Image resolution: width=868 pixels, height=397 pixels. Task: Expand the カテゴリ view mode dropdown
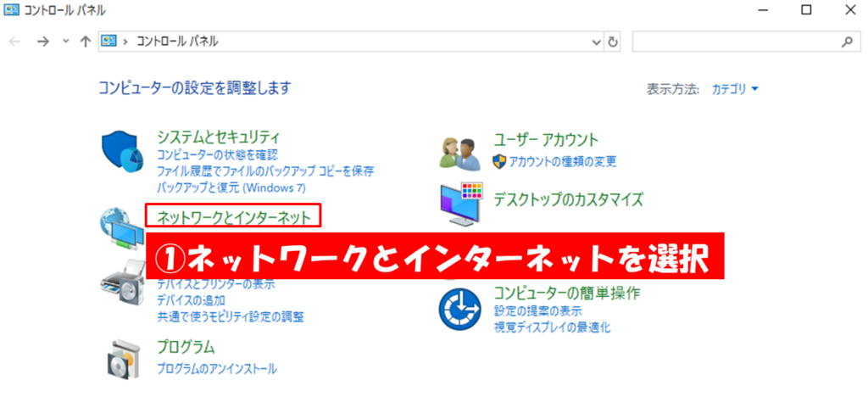click(735, 89)
